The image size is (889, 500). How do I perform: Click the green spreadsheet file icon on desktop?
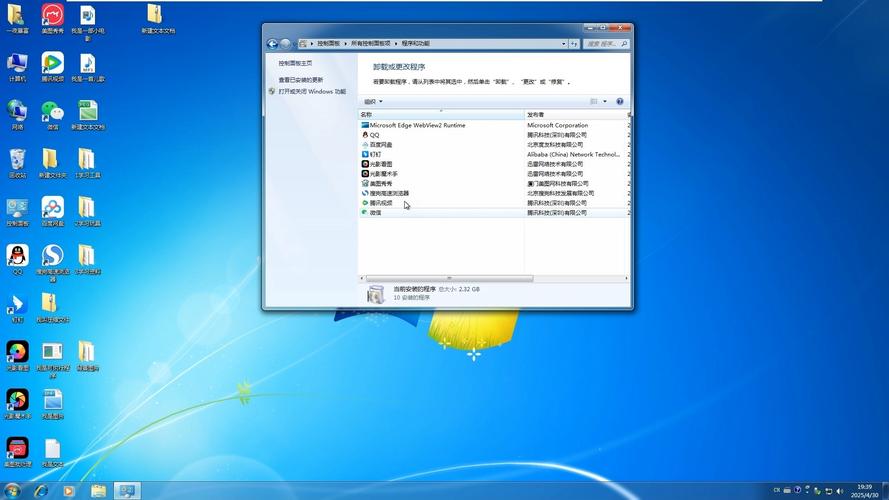pos(87,116)
